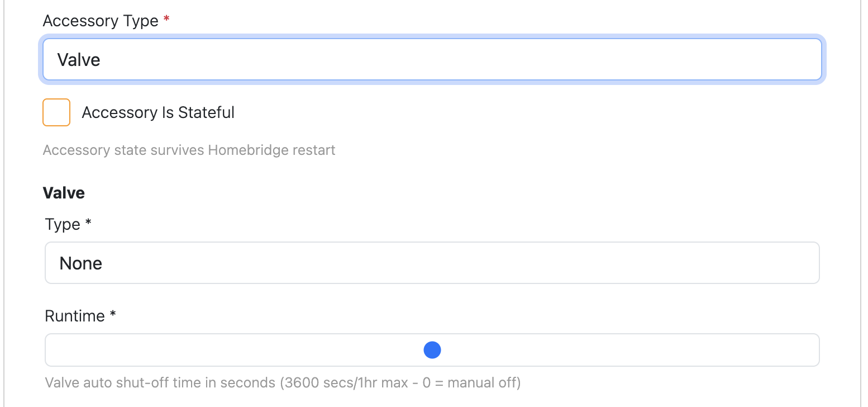Open the Accessory Type dropdown showing Valve
The height and width of the screenshot is (407, 868).
(432, 59)
